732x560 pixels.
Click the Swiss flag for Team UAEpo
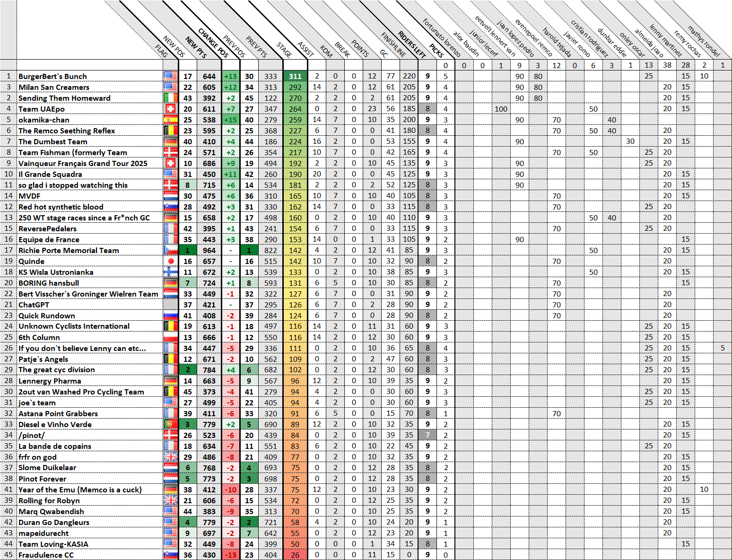point(170,109)
